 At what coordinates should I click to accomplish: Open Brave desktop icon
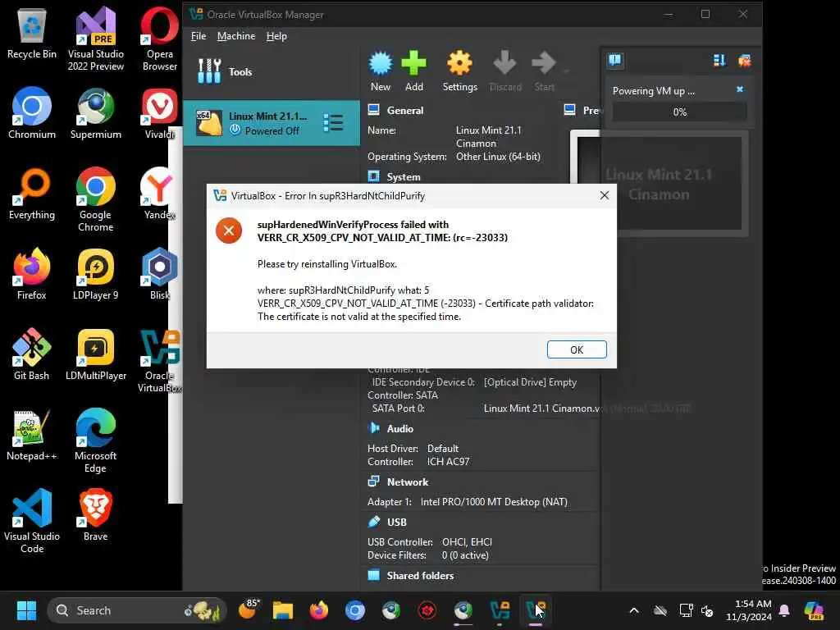tap(95, 515)
